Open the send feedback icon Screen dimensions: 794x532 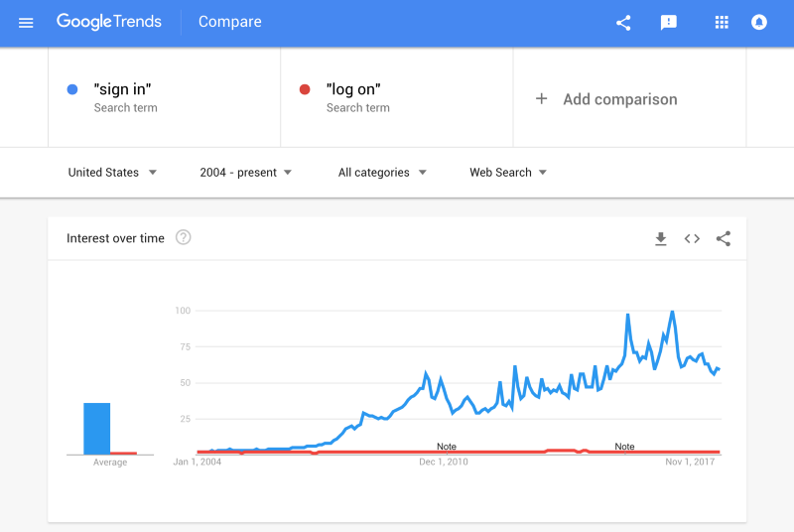[668, 22]
